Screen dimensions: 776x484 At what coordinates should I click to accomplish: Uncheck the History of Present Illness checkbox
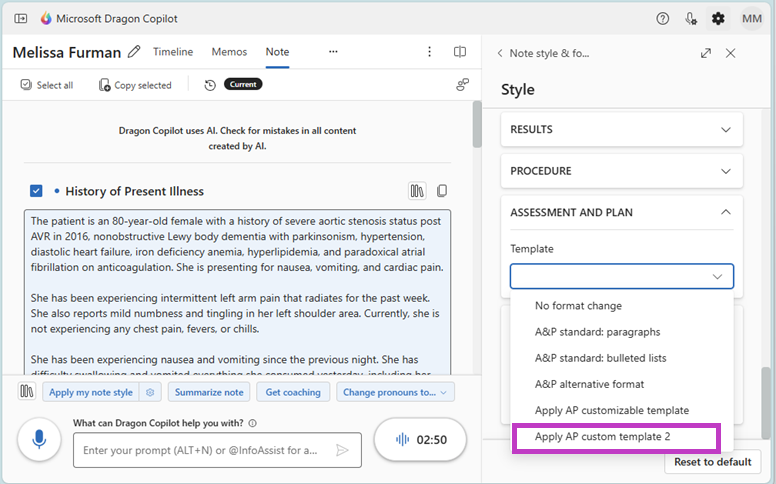click(x=37, y=191)
